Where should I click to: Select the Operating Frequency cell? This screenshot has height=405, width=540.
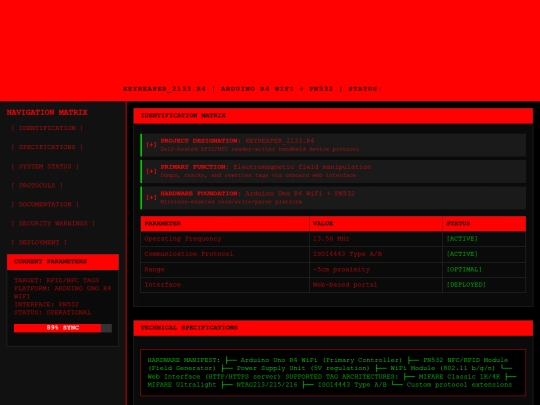click(225, 239)
